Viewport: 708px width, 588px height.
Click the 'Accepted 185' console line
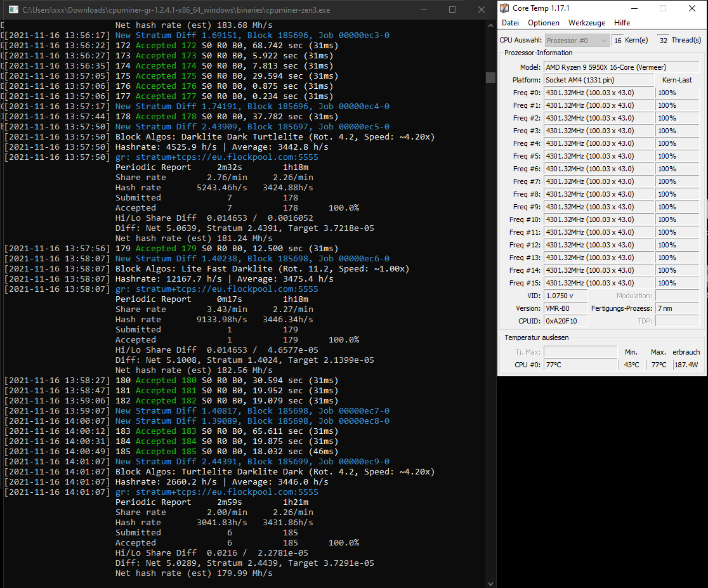pyautogui.click(x=171, y=451)
